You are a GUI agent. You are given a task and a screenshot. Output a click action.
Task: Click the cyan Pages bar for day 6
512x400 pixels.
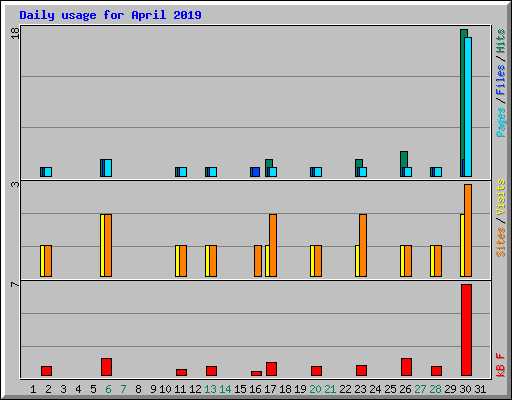108,168
